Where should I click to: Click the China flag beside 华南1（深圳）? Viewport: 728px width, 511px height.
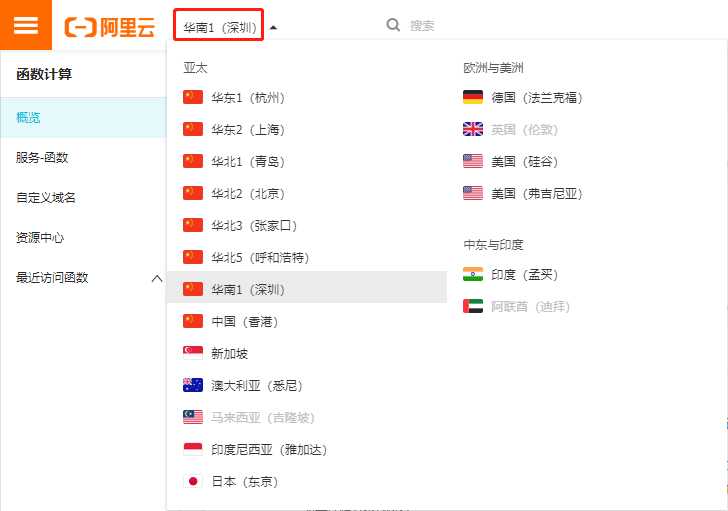(x=193, y=290)
